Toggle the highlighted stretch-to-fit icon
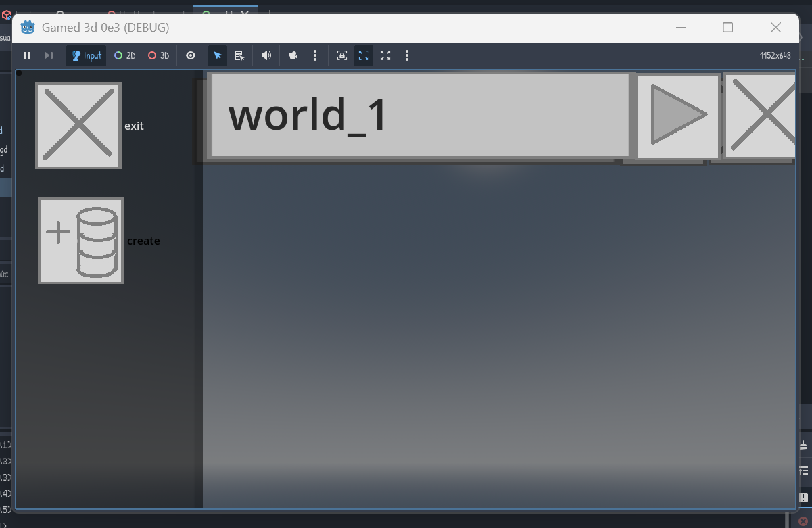The image size is (812, 528). [364, 55]
